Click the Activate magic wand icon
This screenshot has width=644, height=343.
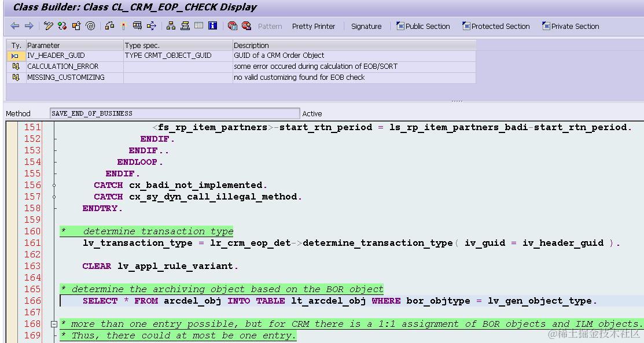[123, 26]
